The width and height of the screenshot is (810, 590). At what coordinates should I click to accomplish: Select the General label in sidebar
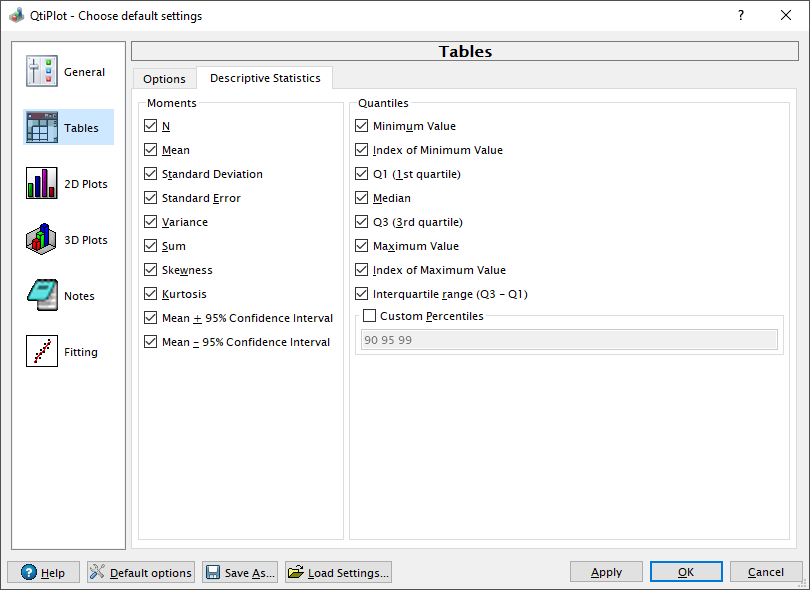coord(84,72)
